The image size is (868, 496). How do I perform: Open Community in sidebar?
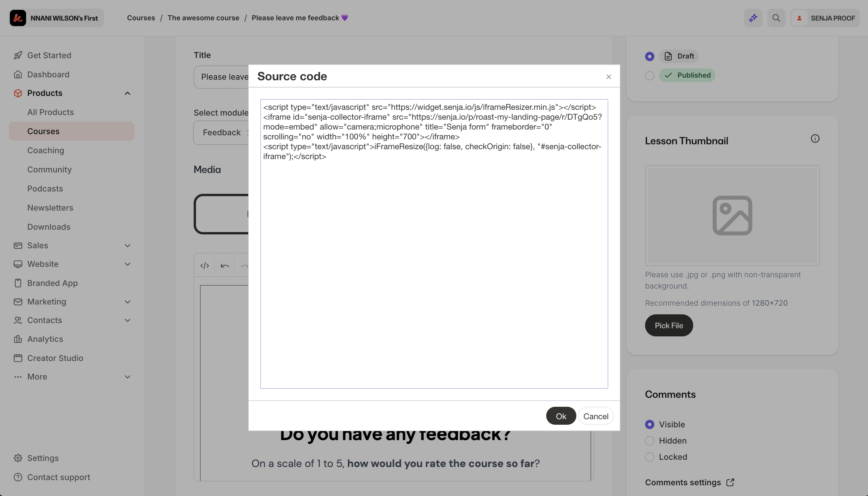[x=49, y=169]
